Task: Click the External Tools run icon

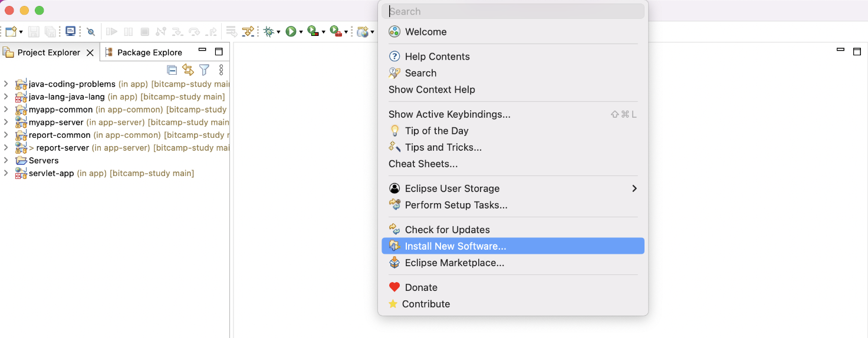Action: [x=336, y=32]
